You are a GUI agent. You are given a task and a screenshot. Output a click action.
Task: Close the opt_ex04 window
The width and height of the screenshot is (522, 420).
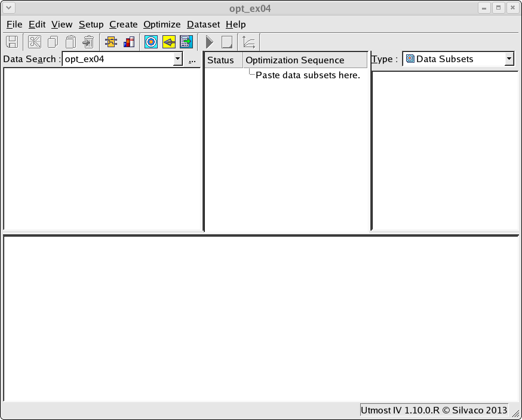512,8
